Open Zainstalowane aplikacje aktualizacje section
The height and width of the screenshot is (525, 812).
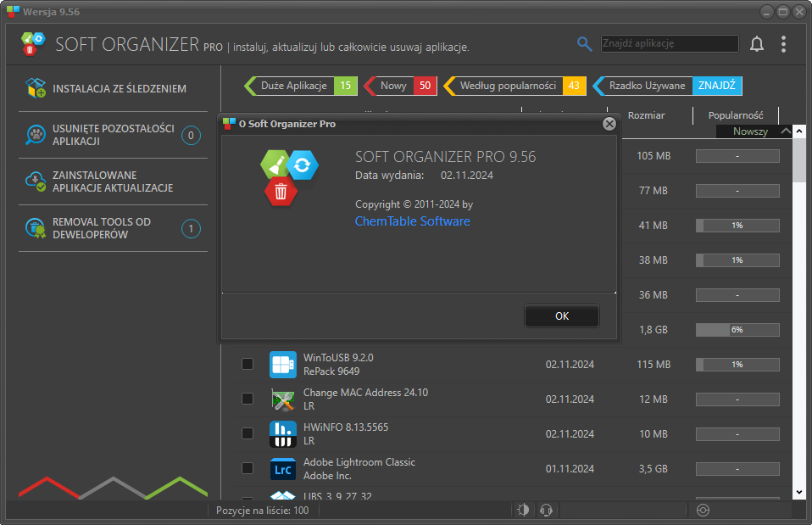point(113,182)
